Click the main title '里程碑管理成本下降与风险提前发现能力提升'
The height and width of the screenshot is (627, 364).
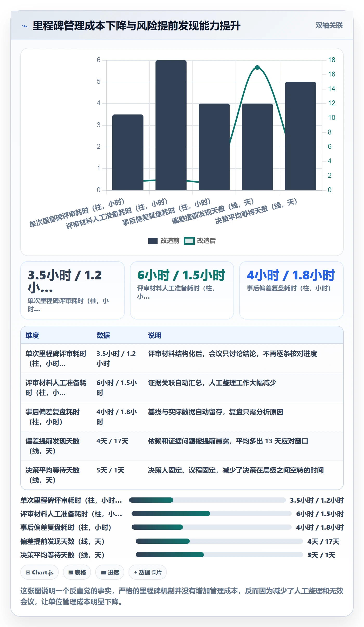coord(136,26)
